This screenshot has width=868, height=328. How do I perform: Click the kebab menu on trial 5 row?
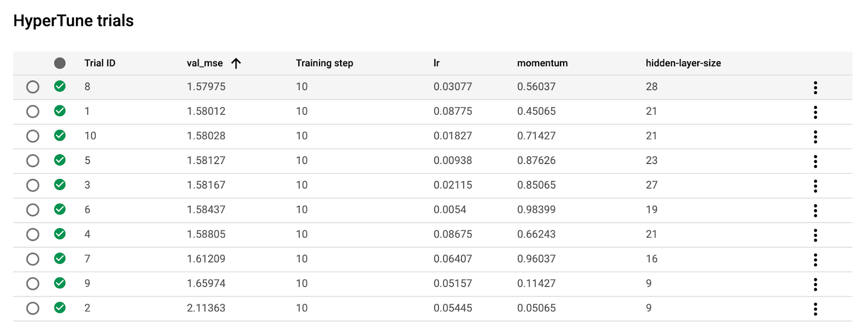tap(815, 161)
